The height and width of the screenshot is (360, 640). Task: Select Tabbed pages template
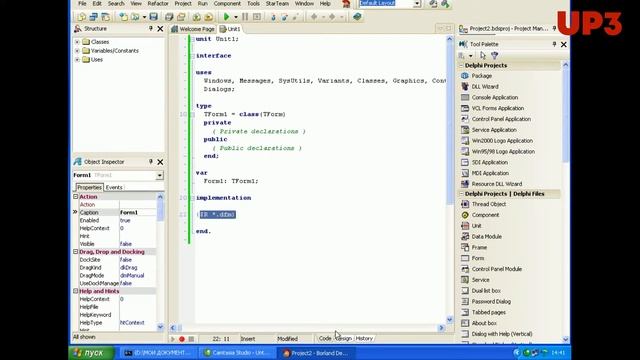489,312
